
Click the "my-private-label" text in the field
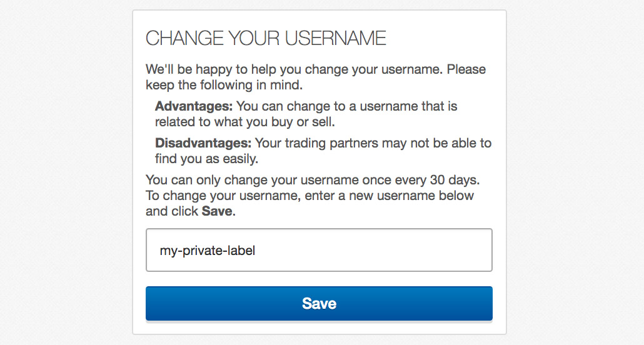point(208,251)
